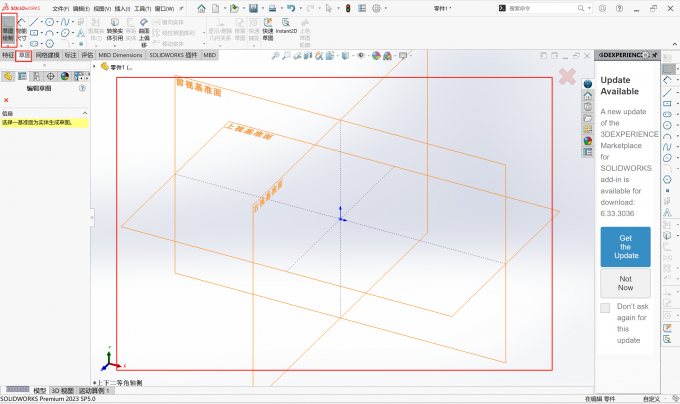This screenshot has height=404, width=680.
Task: Open the 工具(T) menu
Action: tap(142, 9)
